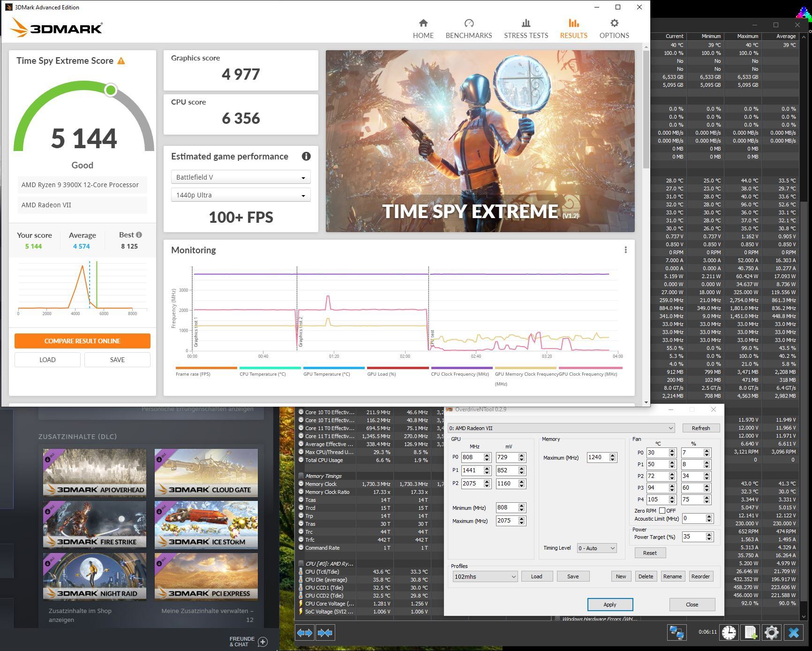Switch to STRESS TESTS tab

(526, 29)
